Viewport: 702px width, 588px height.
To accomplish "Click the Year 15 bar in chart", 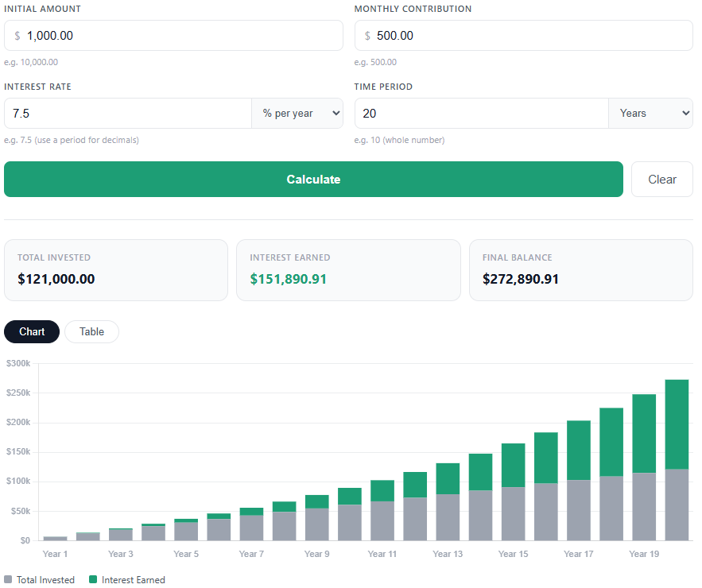I will [513, 492].
